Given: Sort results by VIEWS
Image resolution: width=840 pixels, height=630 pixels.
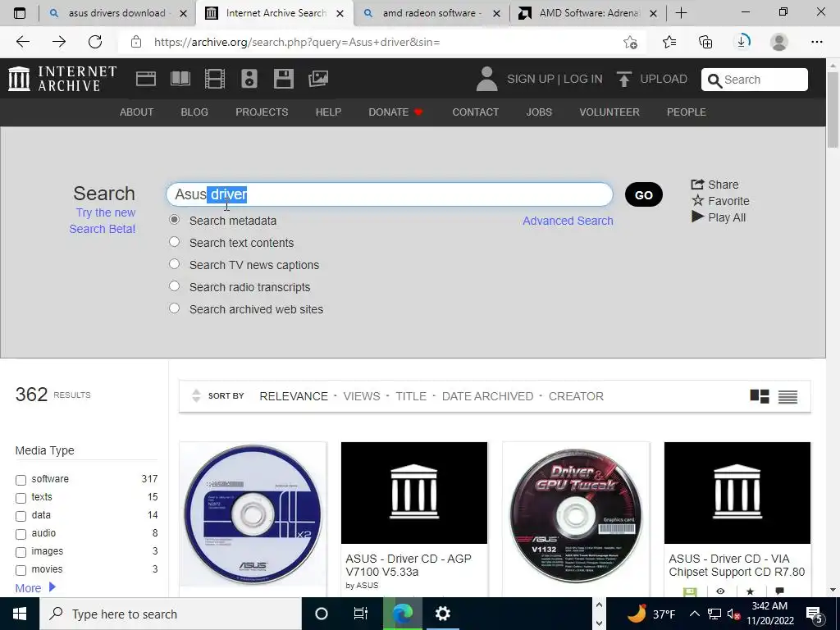Looking at the screenshot, I should [362, 396].
